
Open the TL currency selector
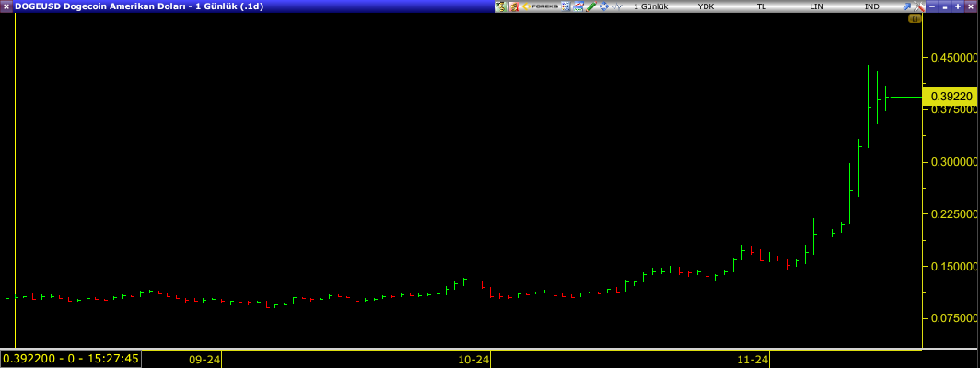761,6
